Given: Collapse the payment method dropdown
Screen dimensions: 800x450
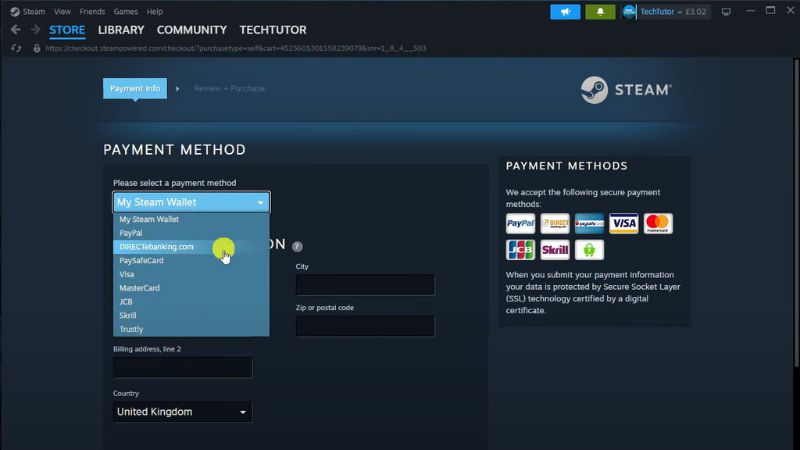Looking at the screenshot, I should (191, 202).
